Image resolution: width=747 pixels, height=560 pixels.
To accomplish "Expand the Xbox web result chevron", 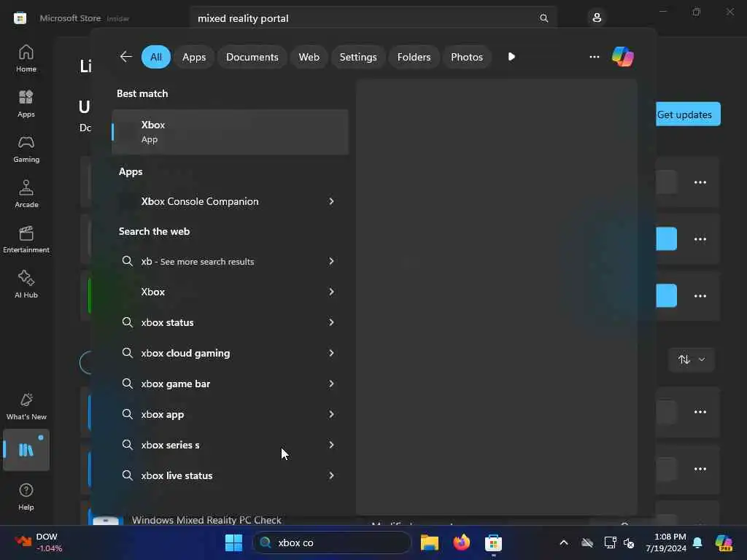I will [x=331, y=292].
